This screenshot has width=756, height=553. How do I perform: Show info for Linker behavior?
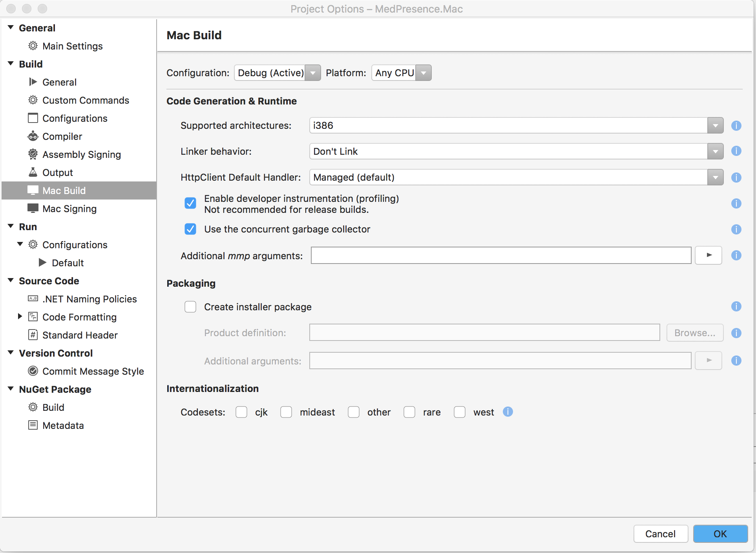(x=736, y=151)
